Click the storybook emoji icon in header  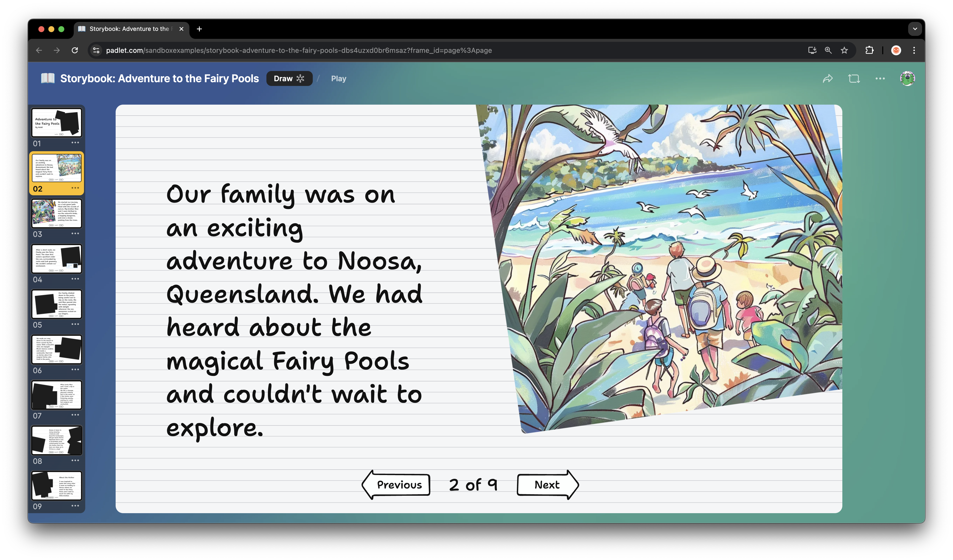click(48, 78)
